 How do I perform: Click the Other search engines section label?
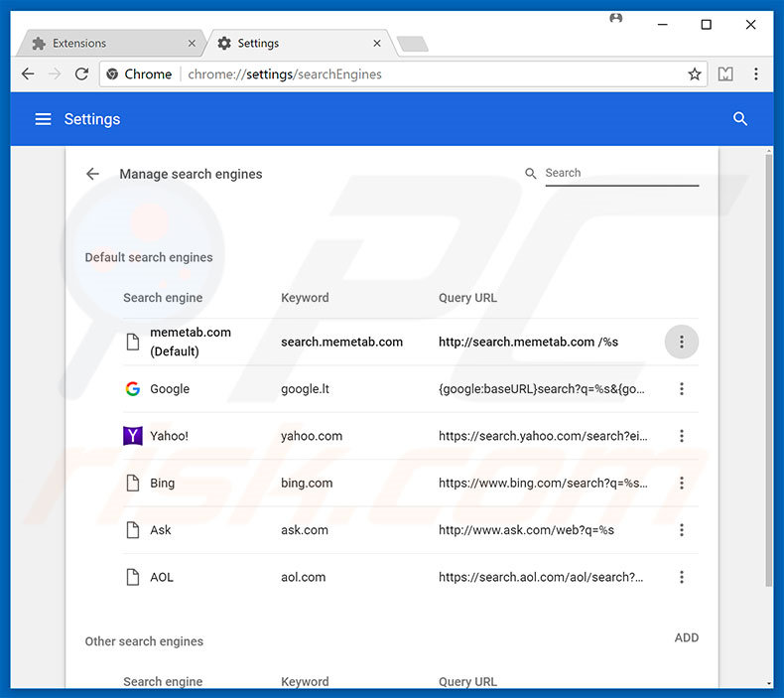tap(144, 641)
